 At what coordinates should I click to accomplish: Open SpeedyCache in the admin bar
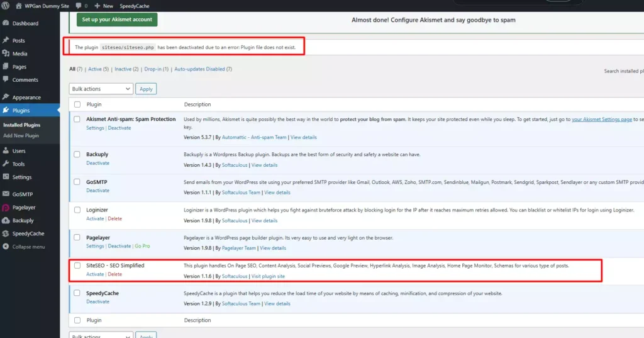[x=135, y=6]
